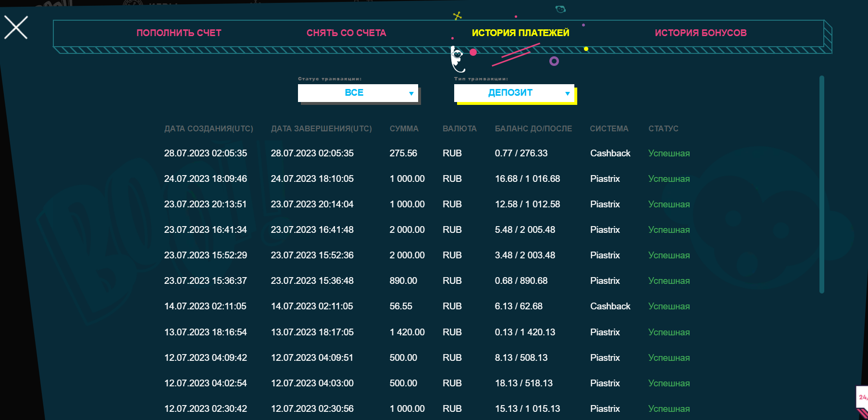Close the payments panel with the X icon
The image size is (868, 420).
pos(16,27)
